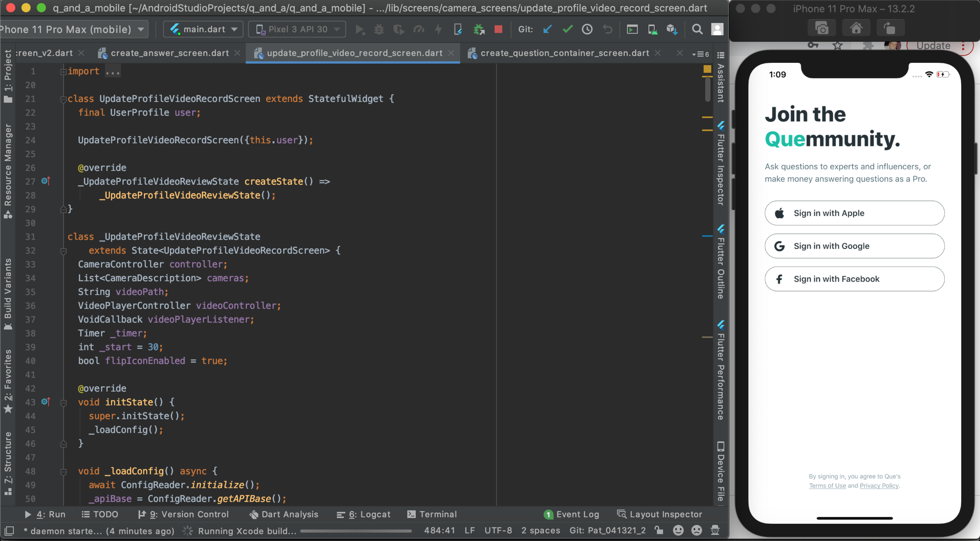Click the Profile gauge icon
Screen dimensions: 980x541
click(419, 29)
